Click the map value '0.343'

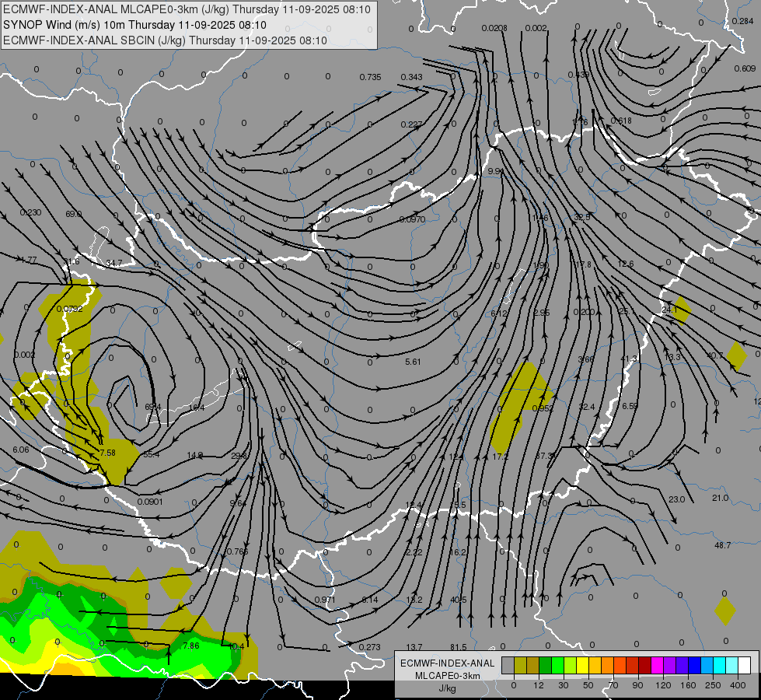point(411,77)
